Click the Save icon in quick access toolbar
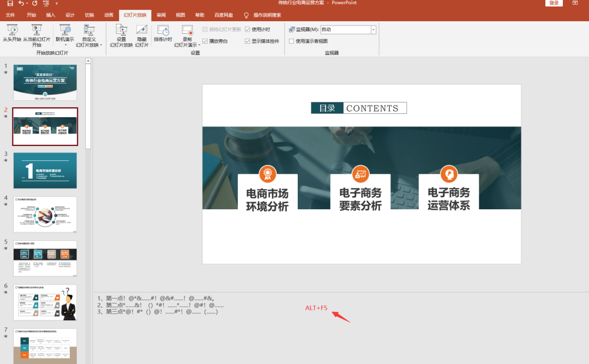Viewport: 589px width, 364px height. pyautogui.click(x=10, y=3)
